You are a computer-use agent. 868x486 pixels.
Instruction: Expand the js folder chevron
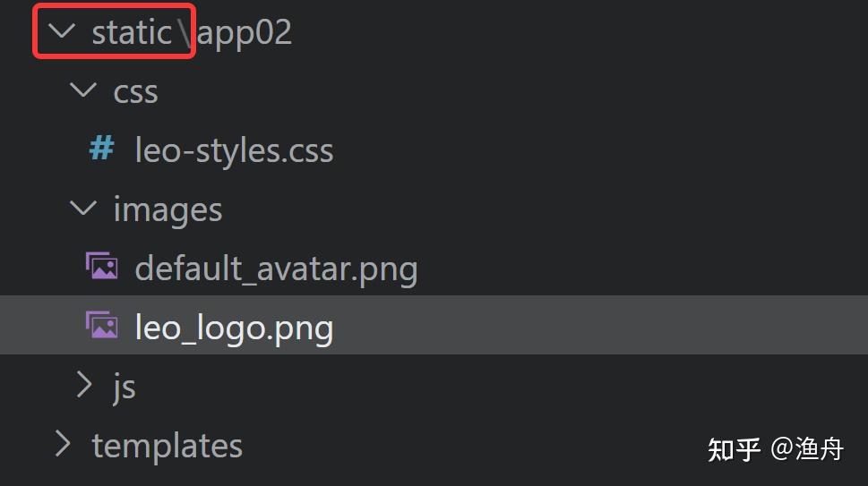click(83, 385)
